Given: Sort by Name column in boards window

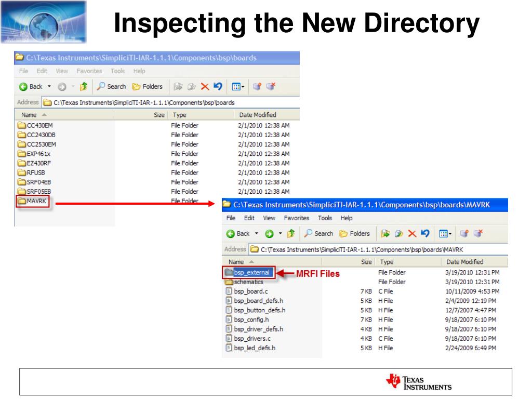Looking at the screenshot, I should point(64,115).
